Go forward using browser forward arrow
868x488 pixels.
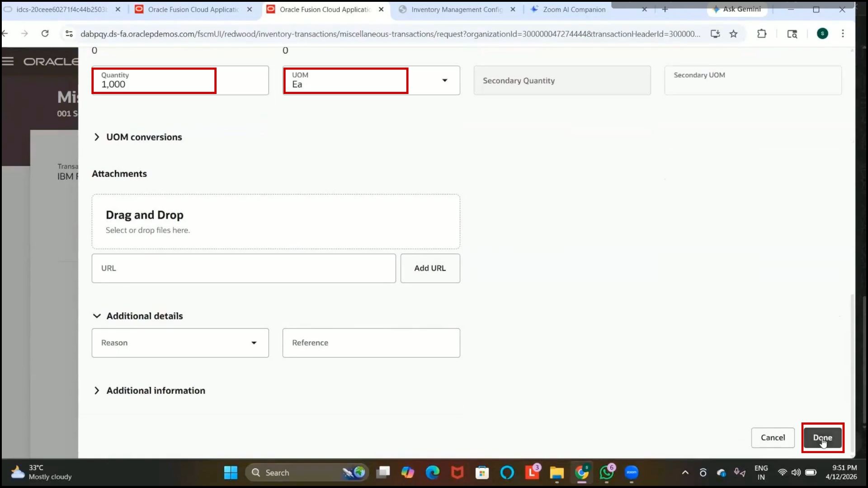click(x=24, y=33)
